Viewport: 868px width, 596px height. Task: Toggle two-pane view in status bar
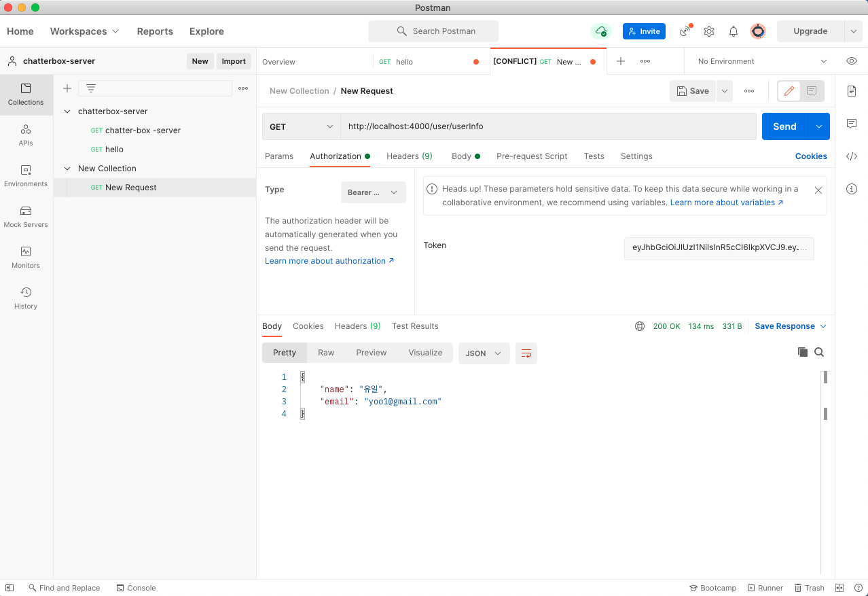(839, 588)
